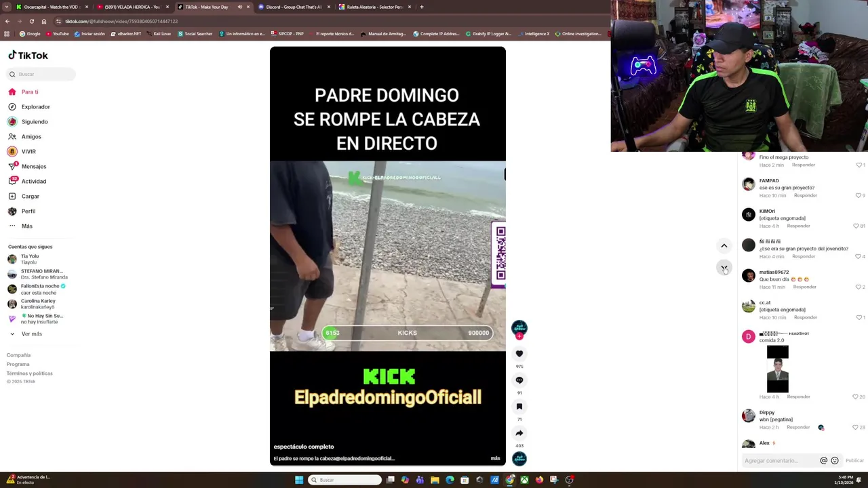Like FAMPAD's comment

[859, 195]
